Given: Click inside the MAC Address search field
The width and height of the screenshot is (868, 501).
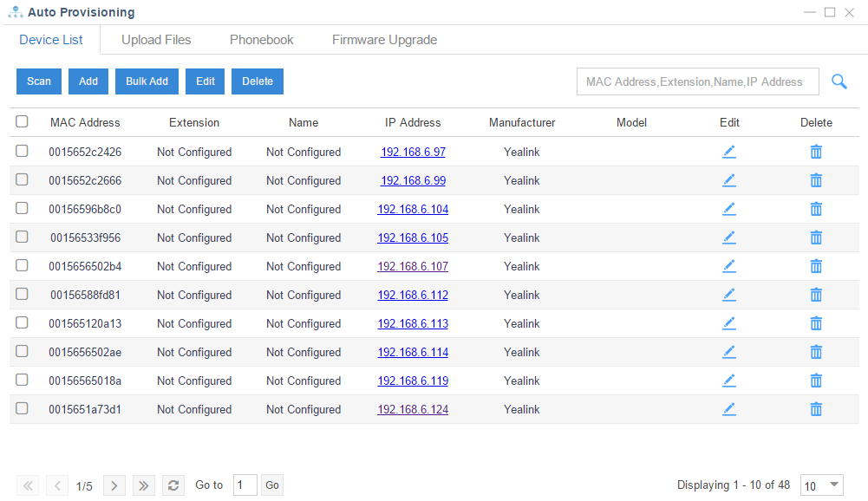Looking at the screenshot, I should (697, 81).
